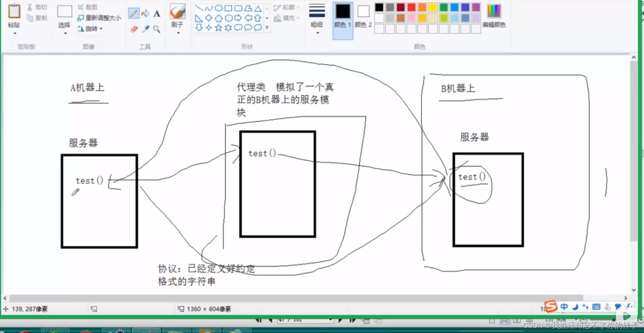The image size is (644, 333).
Task: Toggle Sogou half/full-width moon icon
Action: pos(575,307)
